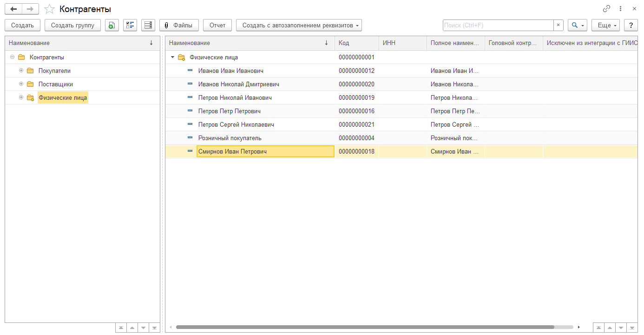Collapse the Контрагенты root tree node
The height and width of the screenshot is (335, 644).
click(12, 57)
